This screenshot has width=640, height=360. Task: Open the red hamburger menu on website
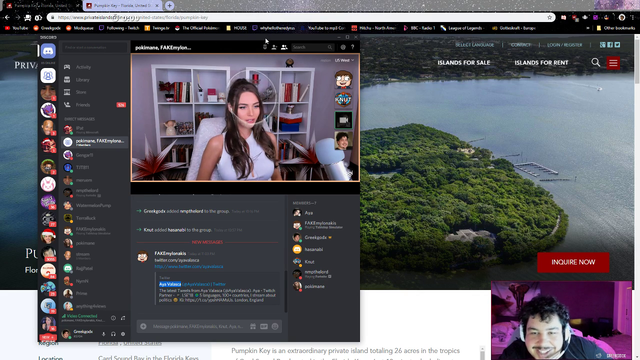[613, 63]
